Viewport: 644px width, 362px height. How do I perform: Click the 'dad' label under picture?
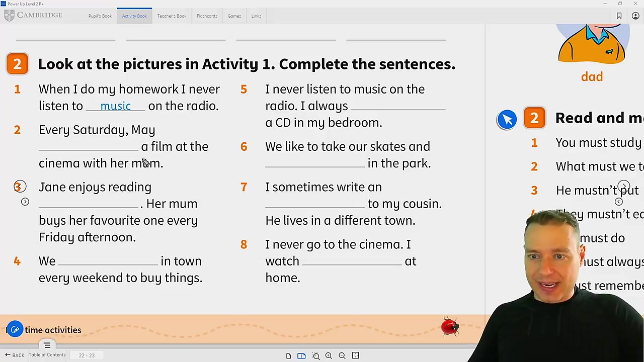[x=592, y=77]
